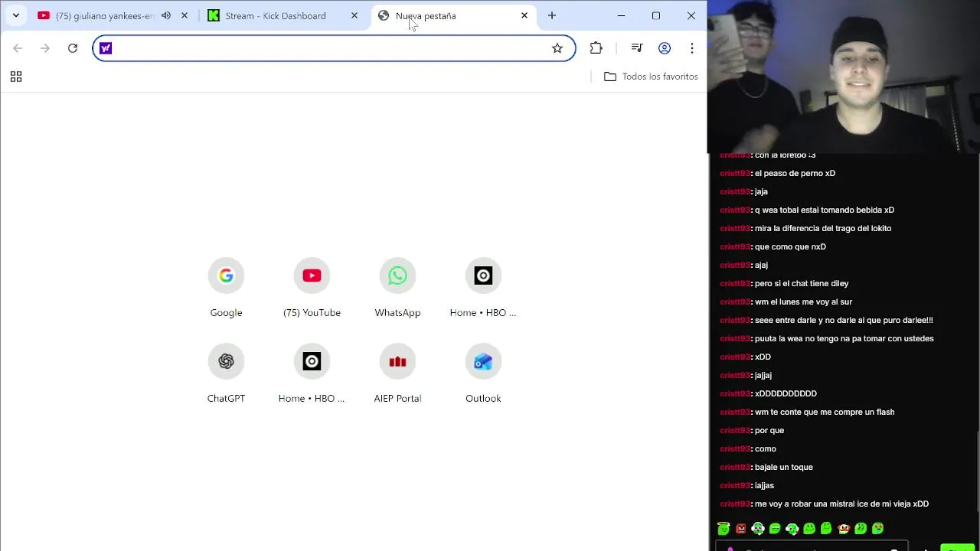Image resolution: width=980 pixels, height=551 pixels.
Task: Click message 'me voy a robar una mistral ice'
Action: tap(841, 504)
